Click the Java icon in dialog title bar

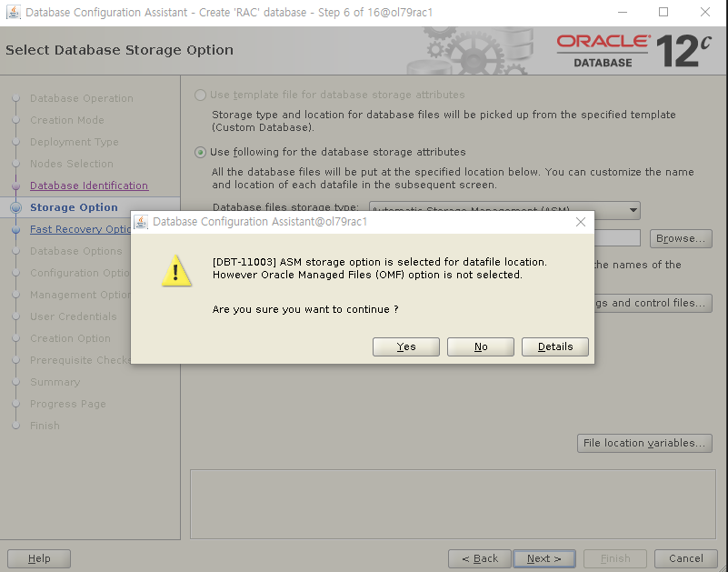click(141, 222)
